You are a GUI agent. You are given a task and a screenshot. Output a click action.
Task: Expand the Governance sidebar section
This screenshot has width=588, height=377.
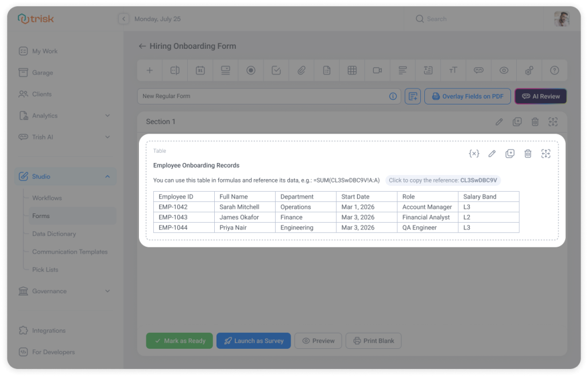pos(65,291)
